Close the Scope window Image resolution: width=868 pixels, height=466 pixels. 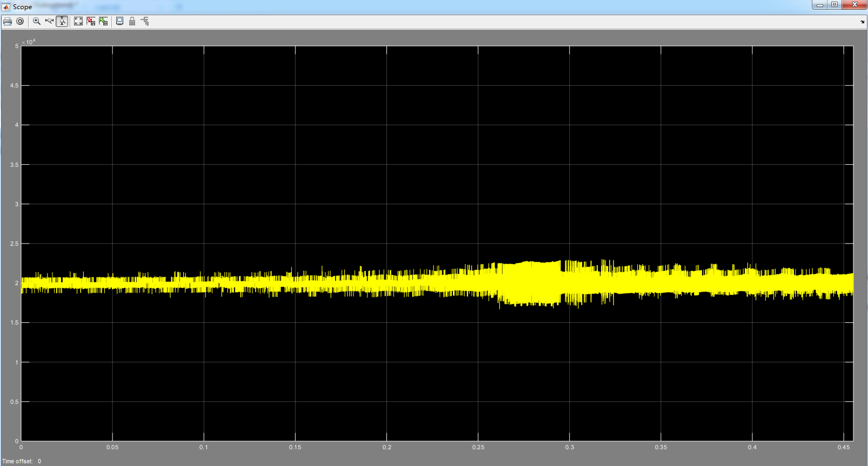click(854, 5)
